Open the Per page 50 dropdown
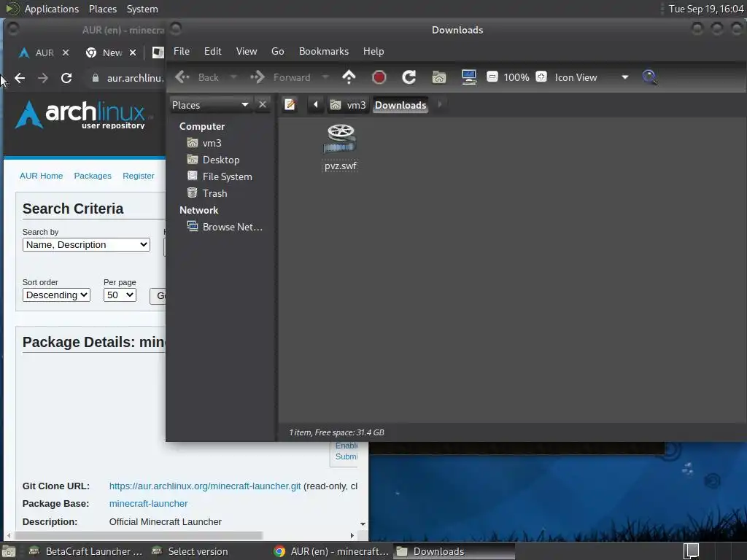The height and width of the screenshot is (560, 747). pos(120,295)
